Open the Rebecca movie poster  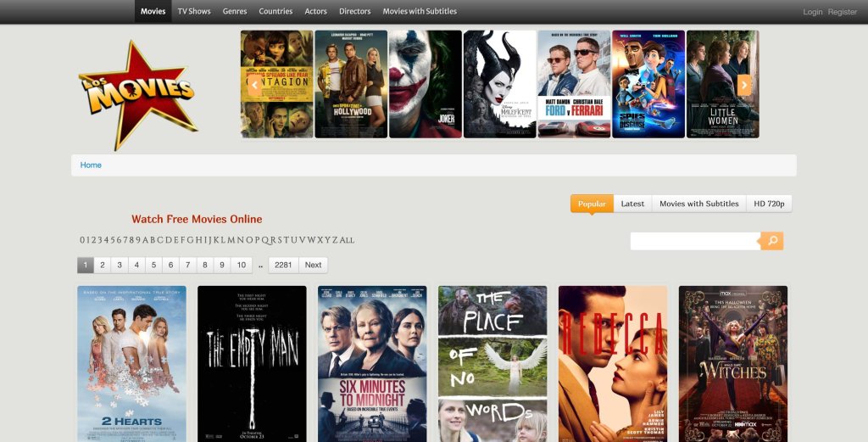(613, 364)
